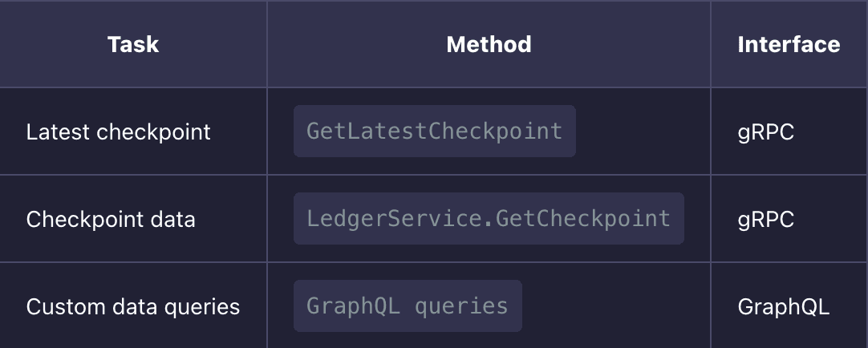868x348 pixels.
Task: Select the GraphQL queries code chip
Action: tap(407, 306)
